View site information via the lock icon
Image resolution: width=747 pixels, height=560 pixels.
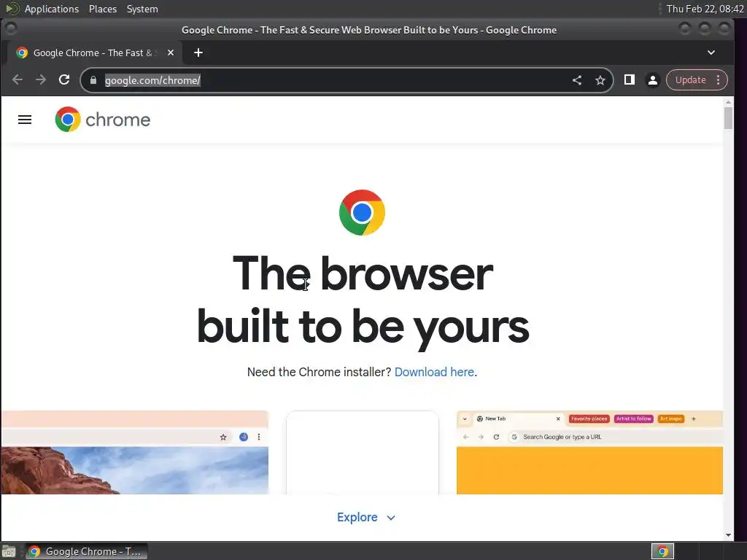click(x=93, y=80)
